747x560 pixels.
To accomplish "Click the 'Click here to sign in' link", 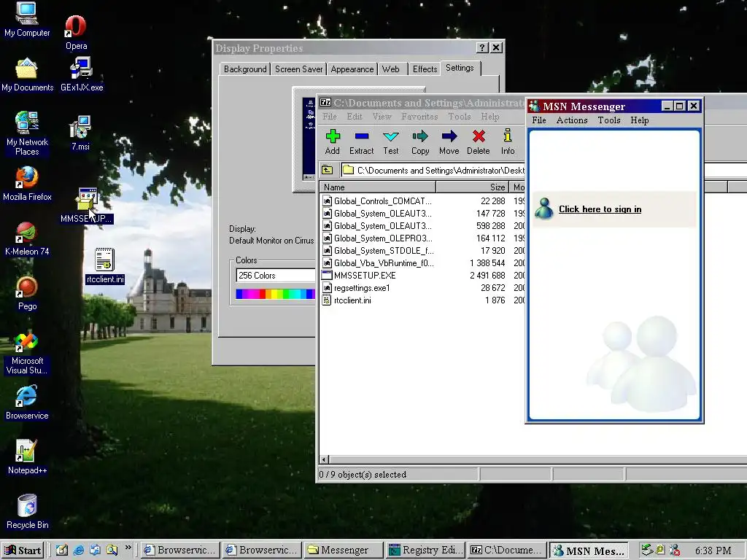I will (600, 209).
